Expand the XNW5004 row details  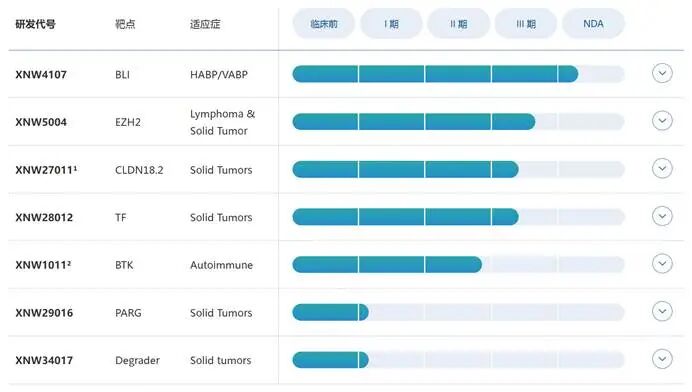(662, 121)
